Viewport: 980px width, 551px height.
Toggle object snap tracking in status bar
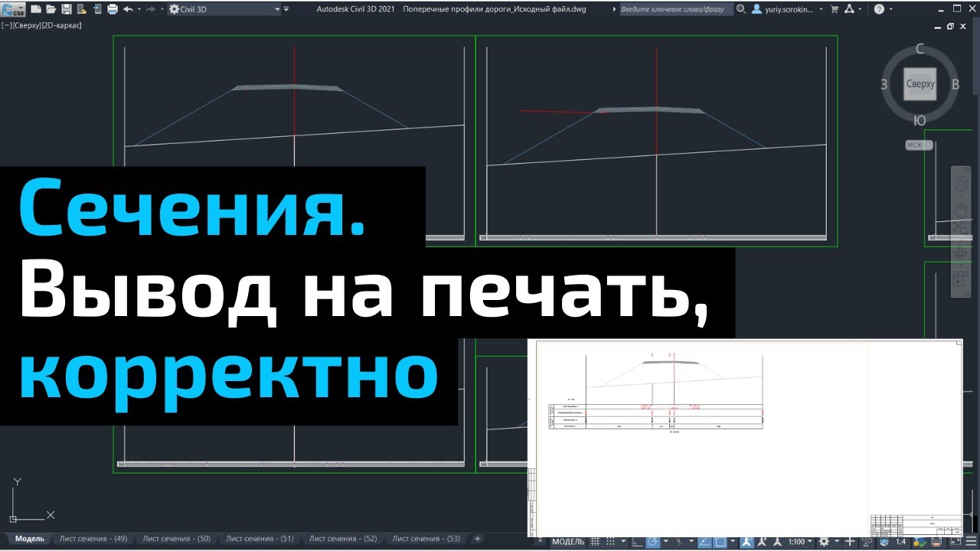tap(704, 542)
